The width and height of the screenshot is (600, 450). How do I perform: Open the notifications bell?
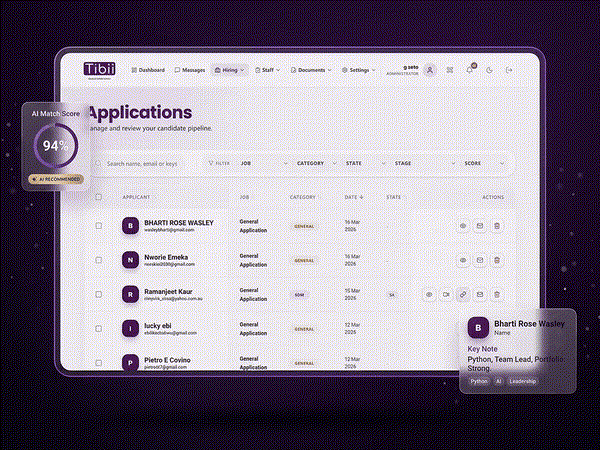tap(470, 70)
